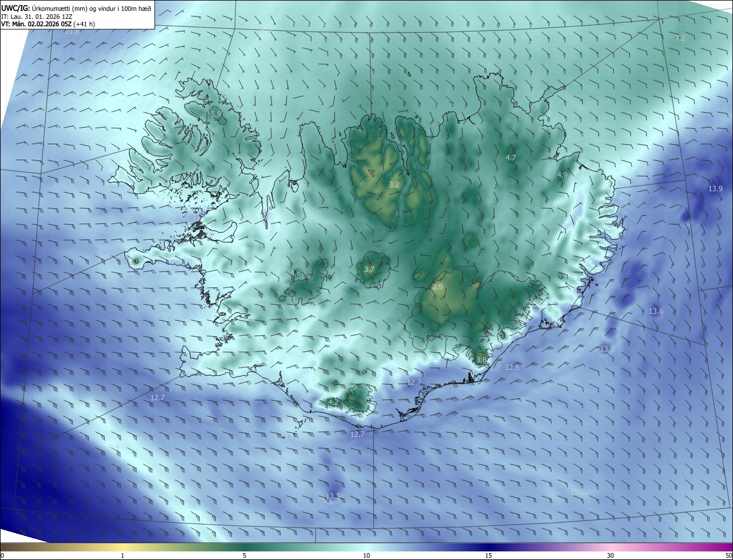Click the colorbar tick label 5

[x=245, y=555]
